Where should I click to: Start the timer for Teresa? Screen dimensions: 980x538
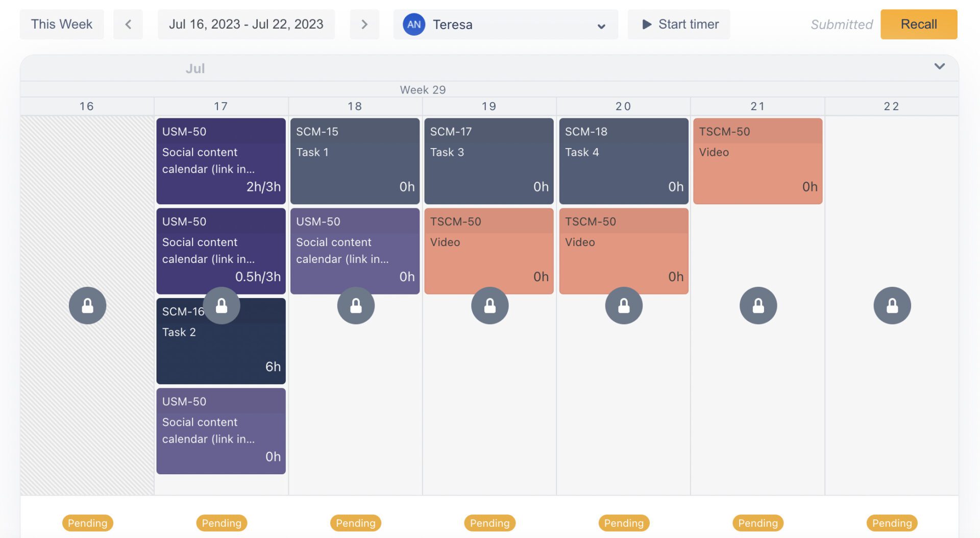[679, 24]
